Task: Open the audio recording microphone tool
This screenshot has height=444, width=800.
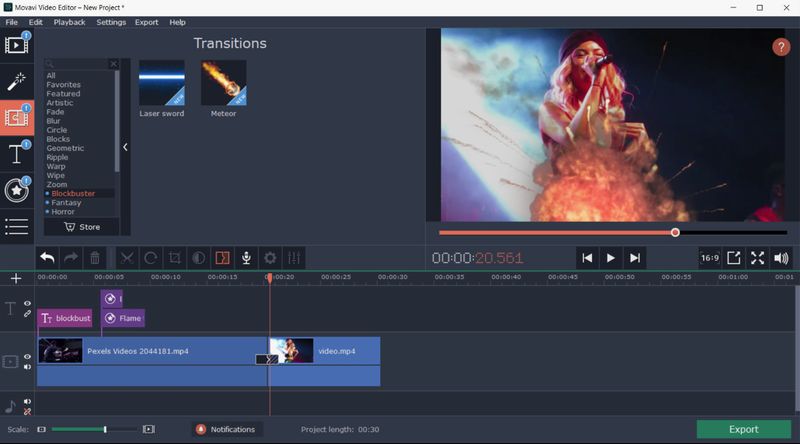Action: coord(246,257)
